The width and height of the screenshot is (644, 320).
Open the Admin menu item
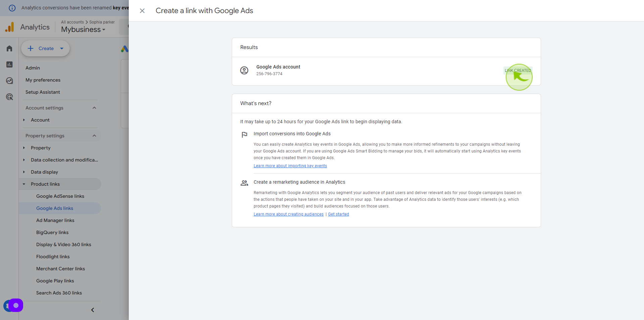(33, 68)
